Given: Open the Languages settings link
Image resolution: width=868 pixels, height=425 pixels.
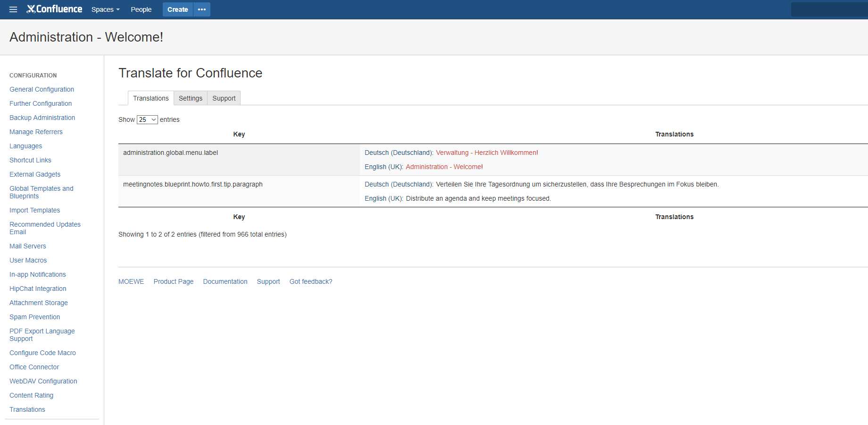Looking at the screenshot, I should [x=25, y=146].
